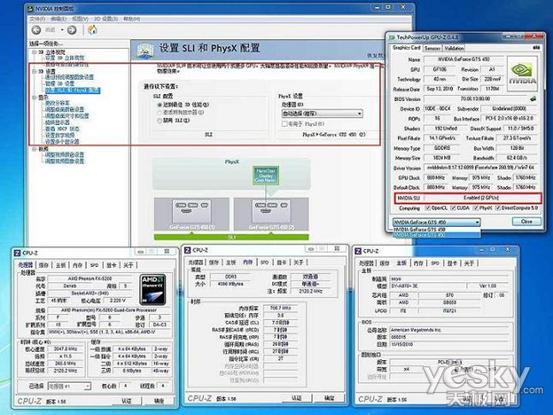Screen dimensions: 553x415
Task: Select the 旋转显示器 tree item
Action: pyautogui.click(x=57, y=122)
